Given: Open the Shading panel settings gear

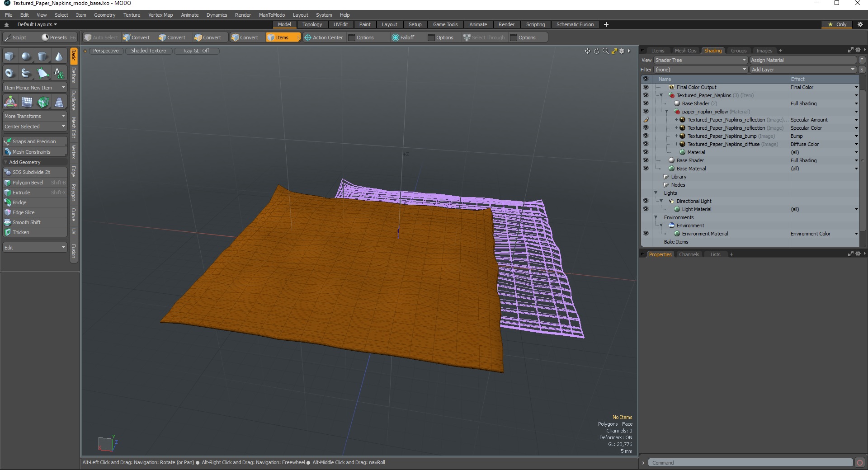Looking at the screenshot, I should pos(858,50).
